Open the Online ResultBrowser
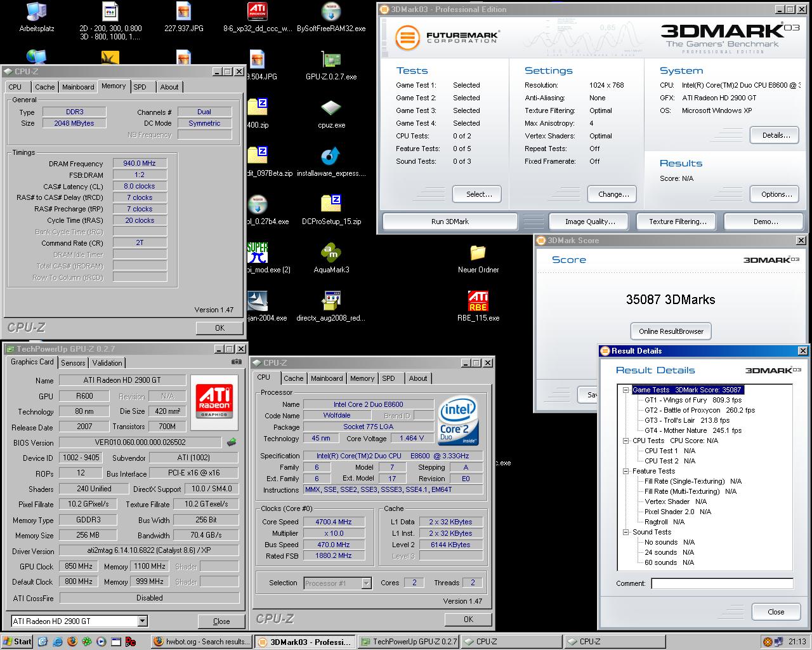Image resolution: width=812 pixels, height=650 pixels. (671, 331)
